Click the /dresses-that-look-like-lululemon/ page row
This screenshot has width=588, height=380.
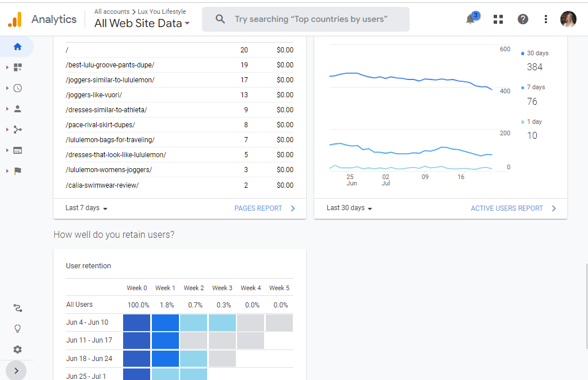[x=180, y=155]
